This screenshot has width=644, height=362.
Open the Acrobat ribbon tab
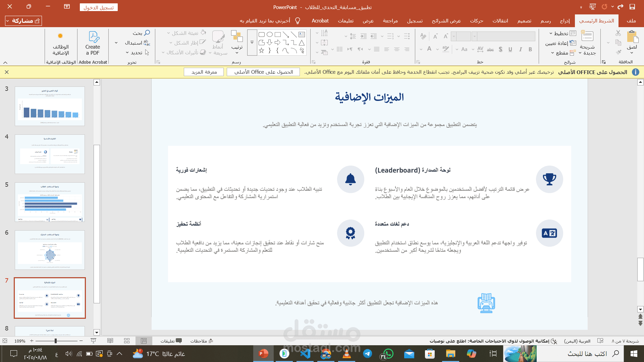coord(320,21)
